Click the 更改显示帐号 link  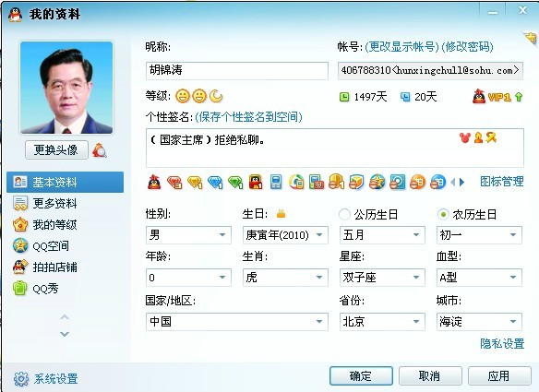click(401, 47)
